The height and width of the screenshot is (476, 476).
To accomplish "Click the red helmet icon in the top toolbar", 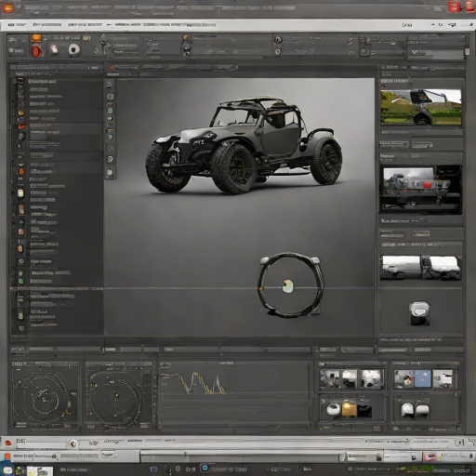I will click(x=37, y=50).
